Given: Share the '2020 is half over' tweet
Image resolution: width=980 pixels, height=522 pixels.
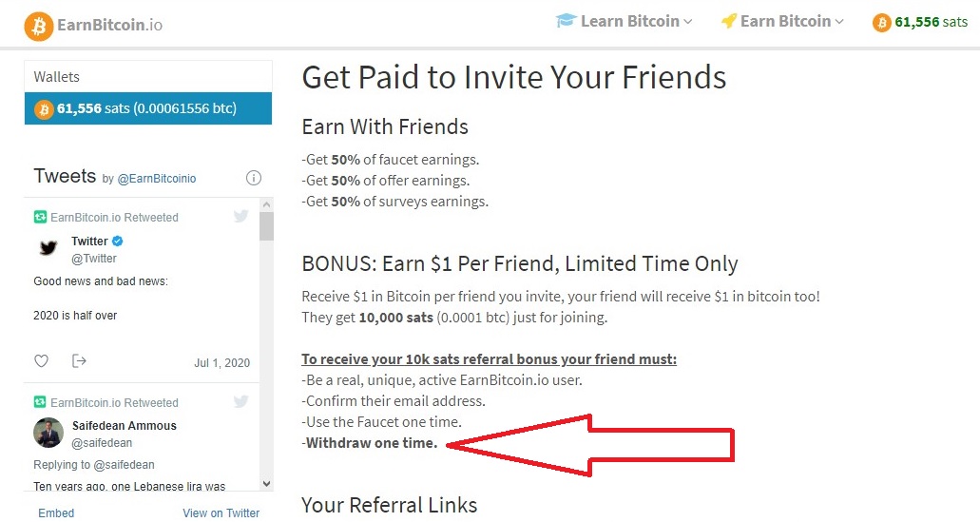Looking at the screenshot, I should point(79,361).
